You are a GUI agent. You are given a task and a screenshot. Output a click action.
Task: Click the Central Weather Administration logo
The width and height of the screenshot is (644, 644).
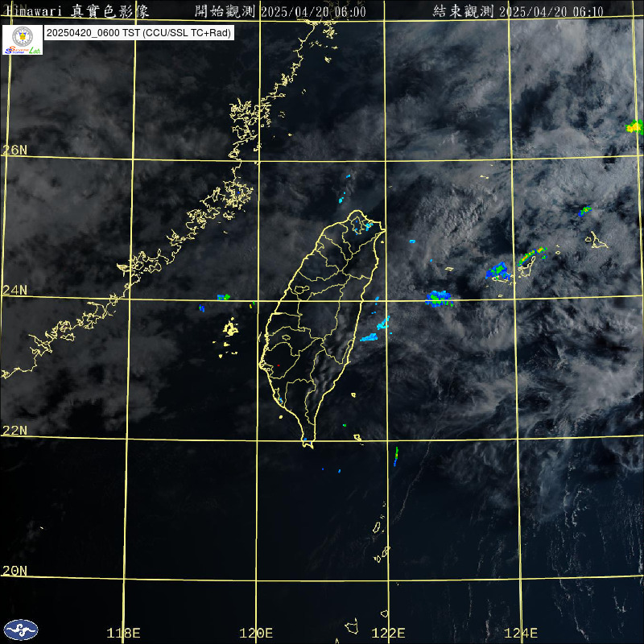pyautogui.click(x=21, y=630)
